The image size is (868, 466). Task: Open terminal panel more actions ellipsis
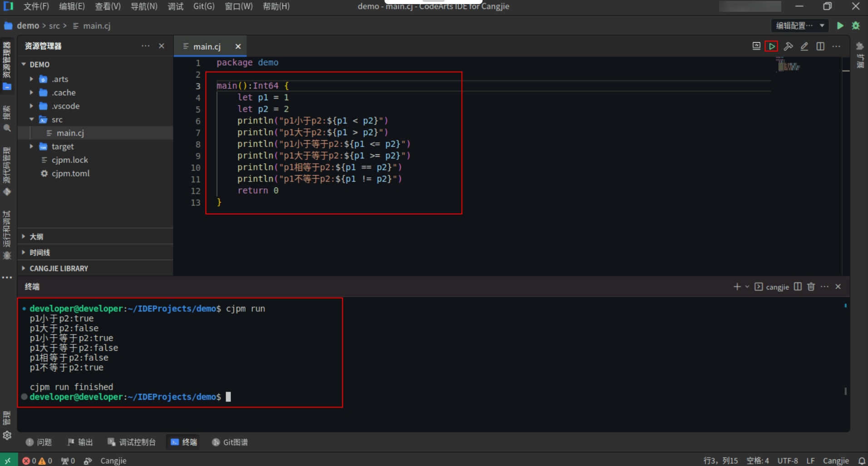825,287
